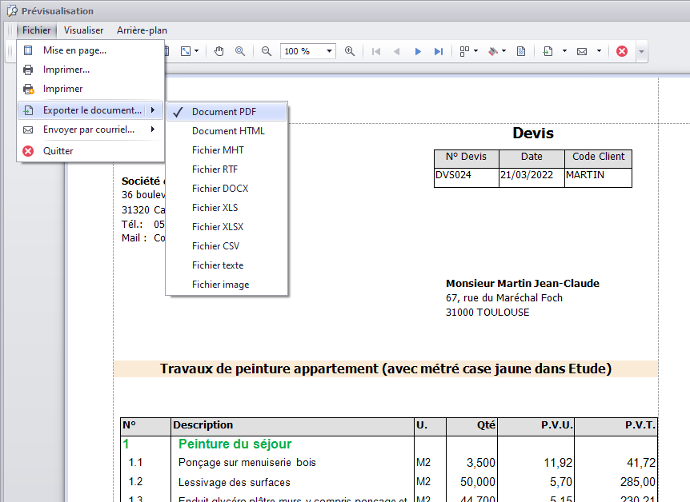Select Quitter from Fichier menu
Screen dimensions: 690x502
91,151
